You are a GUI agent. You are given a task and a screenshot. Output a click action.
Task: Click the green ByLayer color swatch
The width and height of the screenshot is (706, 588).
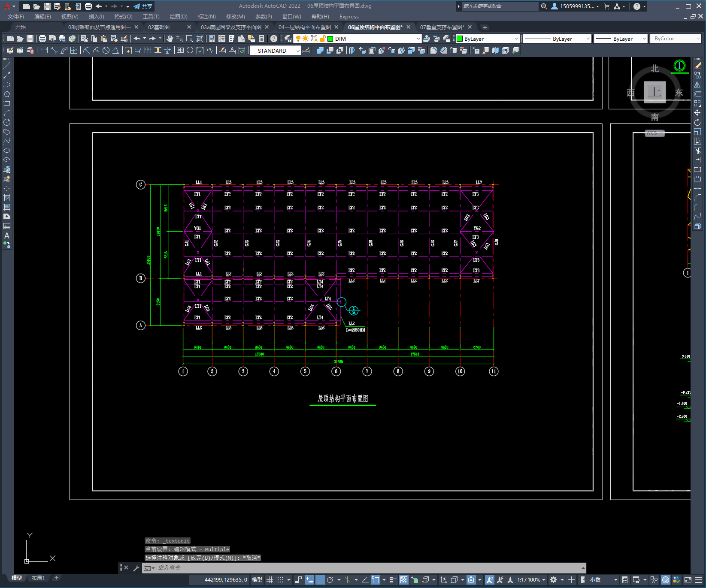tap(460, 39)
